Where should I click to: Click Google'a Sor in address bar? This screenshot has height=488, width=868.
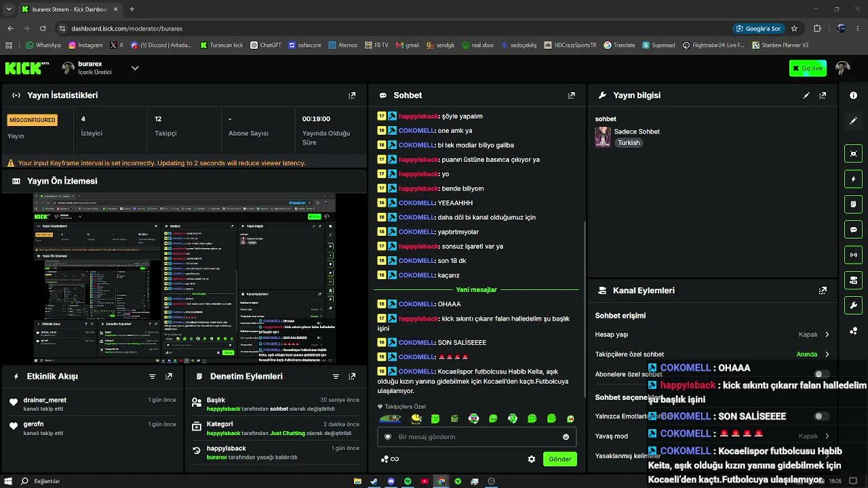[759, 28]
